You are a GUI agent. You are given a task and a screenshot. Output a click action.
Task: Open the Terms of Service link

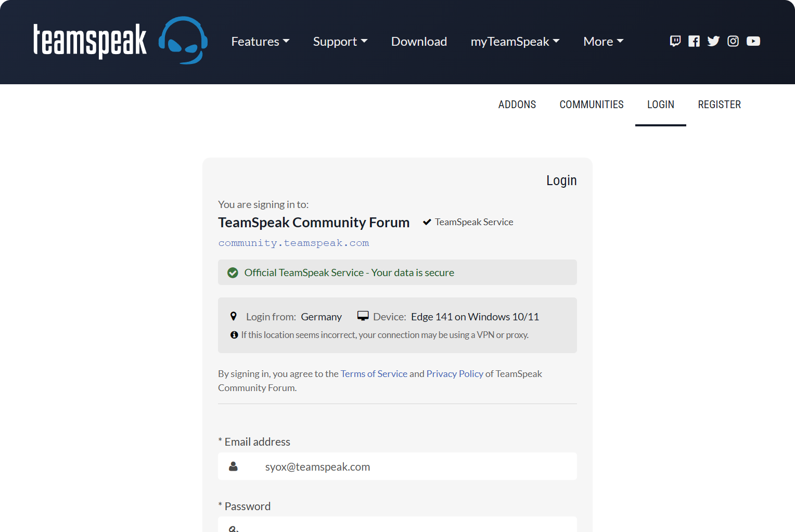tap(374, 374)
